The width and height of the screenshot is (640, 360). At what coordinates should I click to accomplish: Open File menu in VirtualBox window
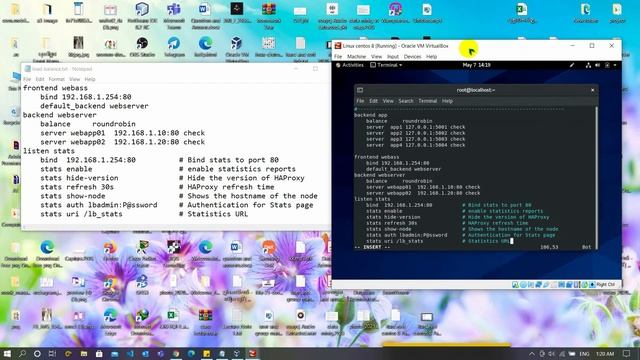(338, 56)
